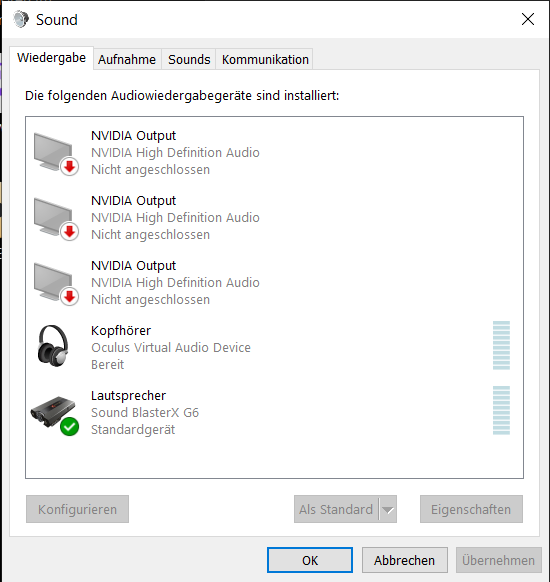Click the Standardgerät status text
This screenshot has height=582, width=550.
tap(133, 429)
